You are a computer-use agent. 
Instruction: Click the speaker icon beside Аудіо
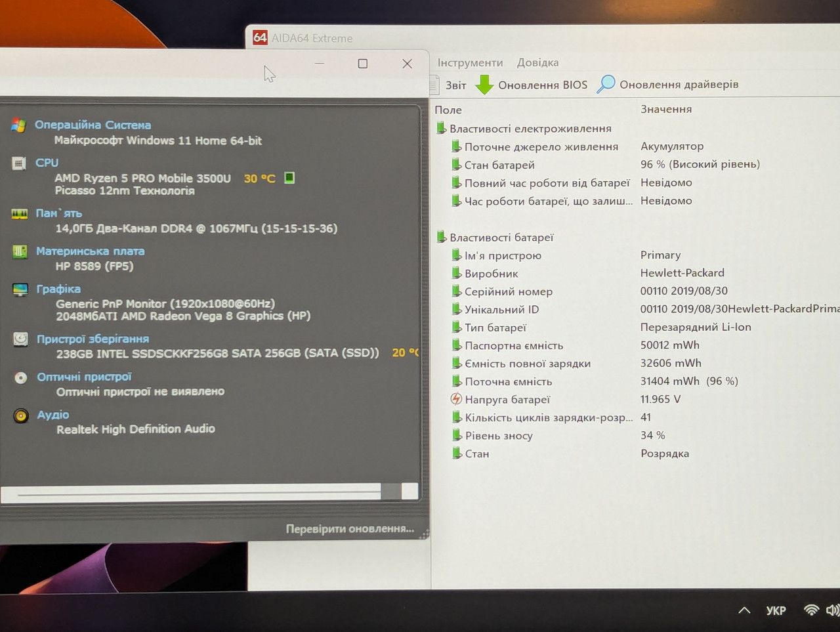pyautogui.click(x=21, y=415)
